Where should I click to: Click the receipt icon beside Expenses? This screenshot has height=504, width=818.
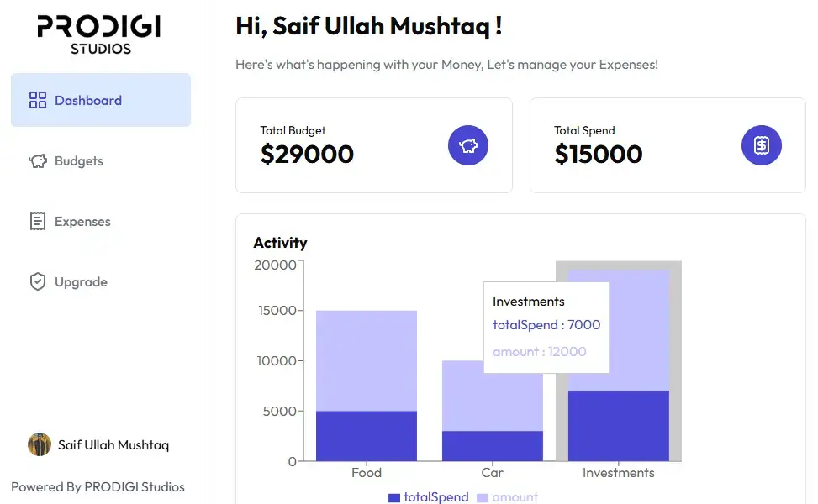click(38, 221)
